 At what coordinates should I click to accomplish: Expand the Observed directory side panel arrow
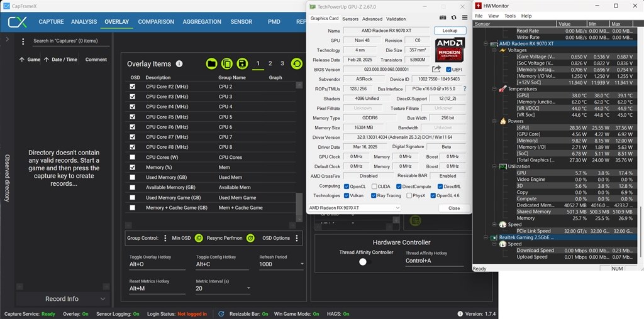[7, 40]
